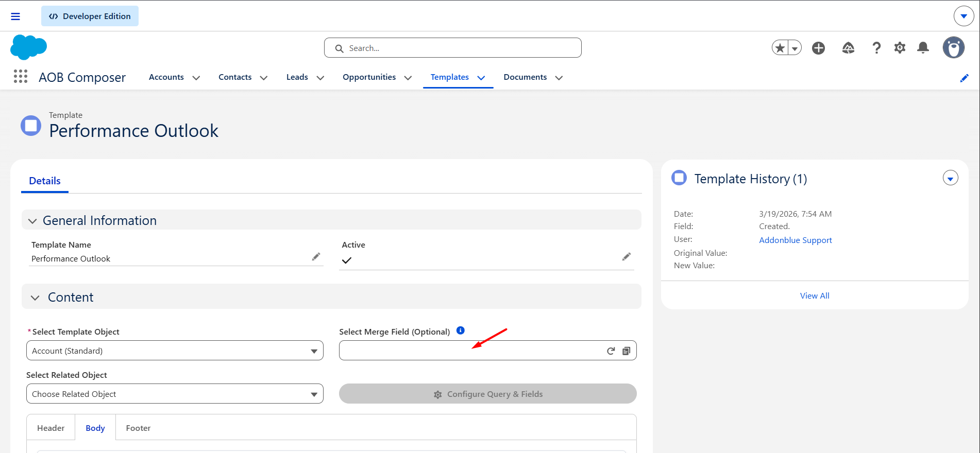Open the top-right circular dropdown button
The height and width of the screenshot is (453, 980).
[964, 16]
